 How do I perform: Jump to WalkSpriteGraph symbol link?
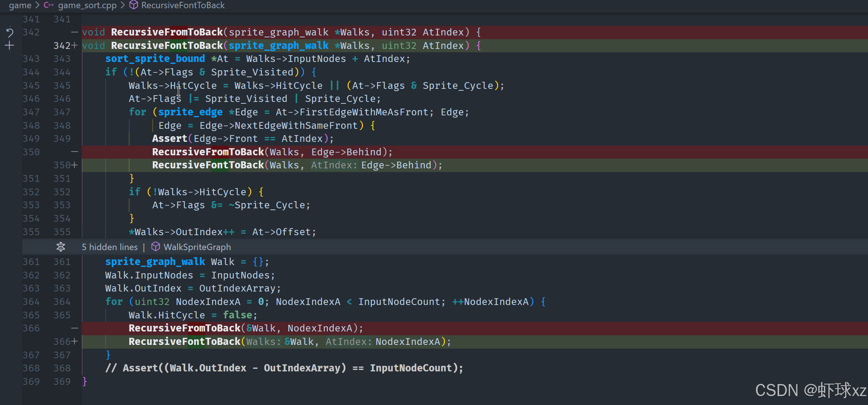tap(197, 247)
